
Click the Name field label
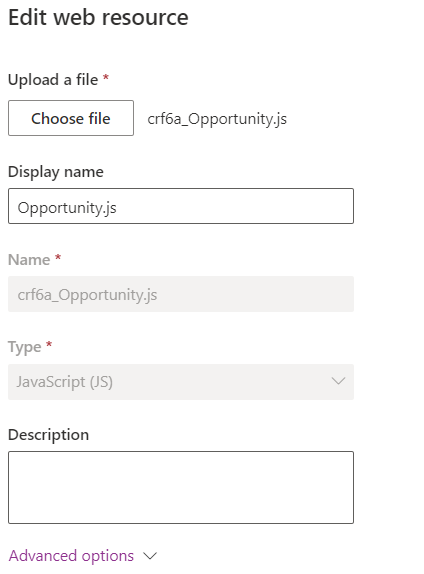point(29,260)
